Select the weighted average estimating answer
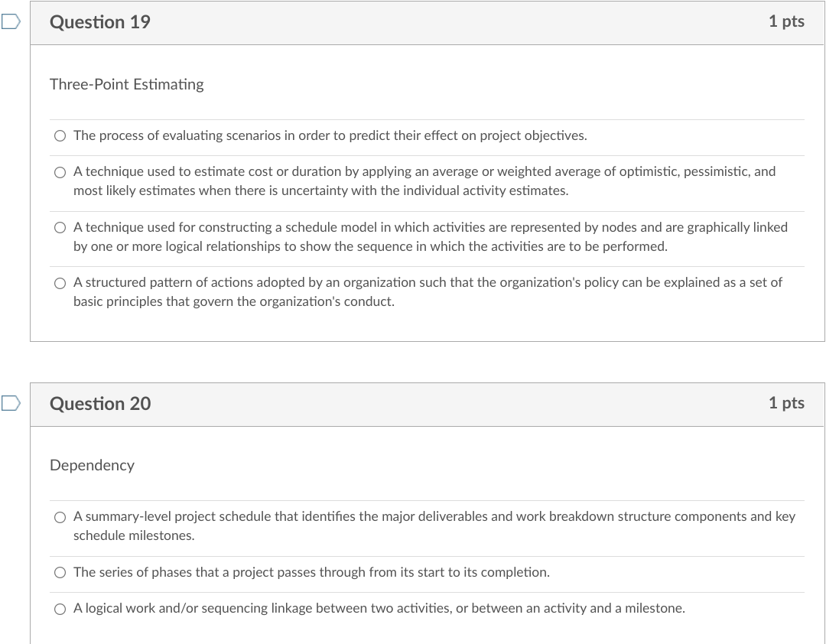Image resolution: width=826 pixels, height=644 pixels. pyautogui.click(x=60, y=172)
